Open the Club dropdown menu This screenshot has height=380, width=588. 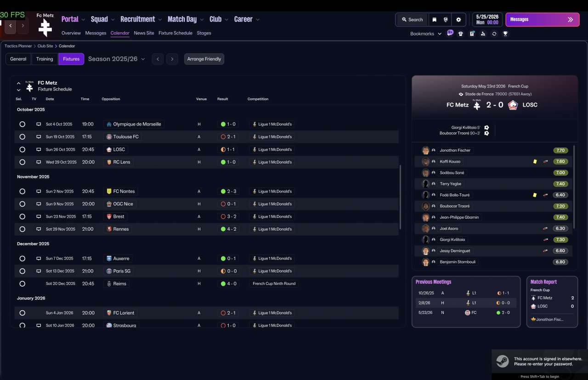[219, 19]
